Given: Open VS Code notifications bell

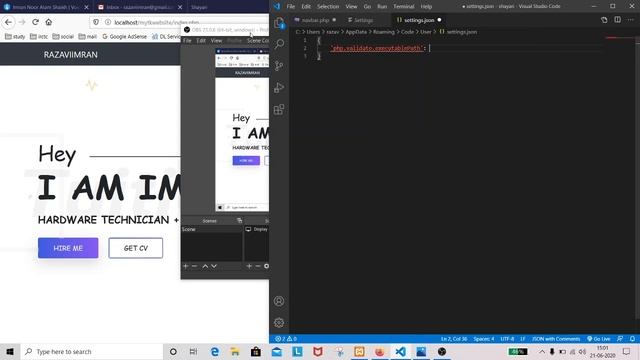Looking at the screenshot, I should [x=632, y=339].
